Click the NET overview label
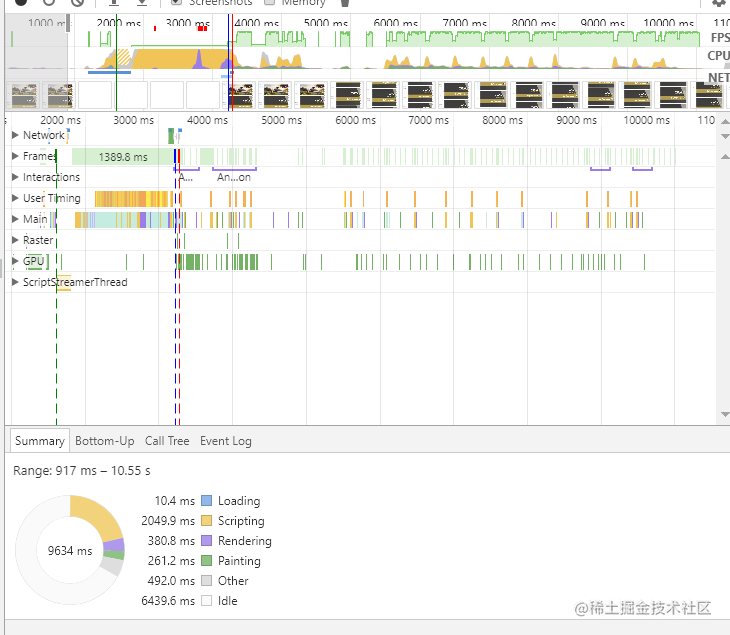730x635 pixels. [719, 77]
